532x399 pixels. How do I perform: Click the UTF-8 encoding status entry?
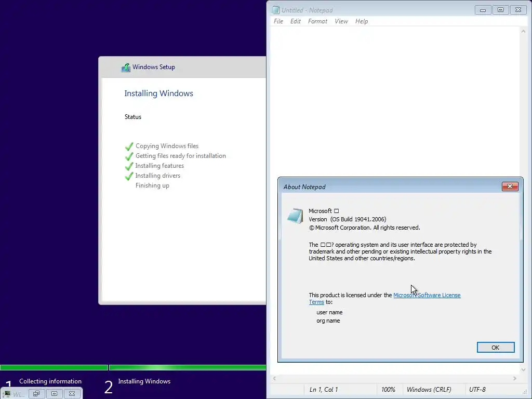point(477,390)
